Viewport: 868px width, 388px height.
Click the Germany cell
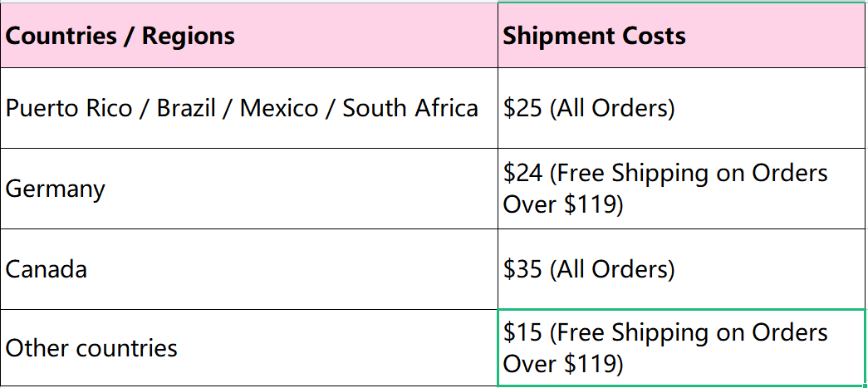click(249, 189)
